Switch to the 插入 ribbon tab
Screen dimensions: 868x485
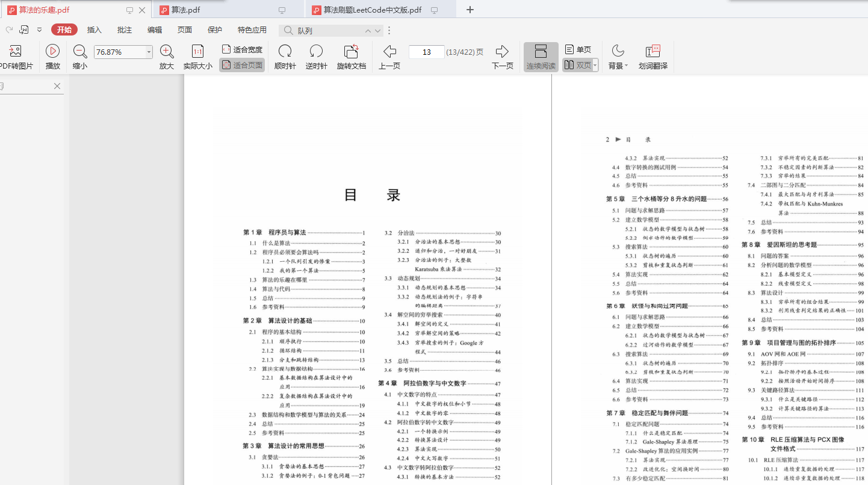tap(94, 29)
